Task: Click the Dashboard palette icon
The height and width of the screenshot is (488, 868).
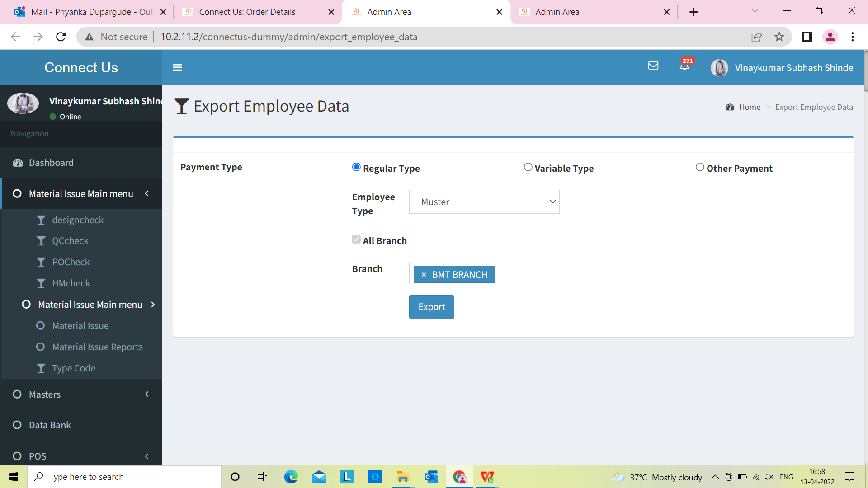Action: (x=18, y=163)
